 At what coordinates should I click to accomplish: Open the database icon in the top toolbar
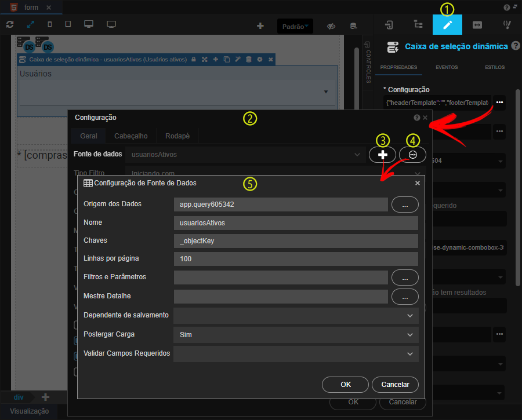point(354,26)
